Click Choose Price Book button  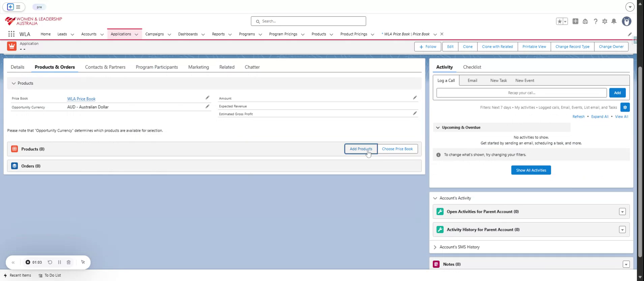[x=397, y=149]
